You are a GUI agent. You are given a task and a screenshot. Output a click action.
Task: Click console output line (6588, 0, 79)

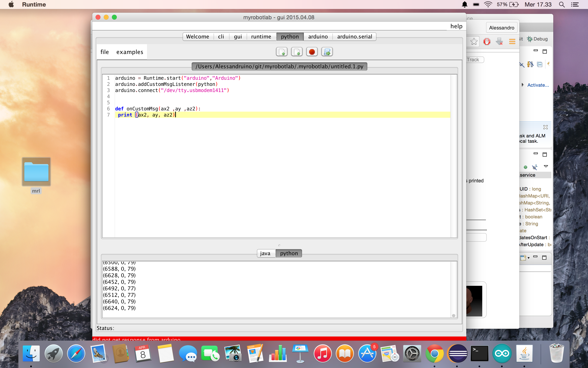tap(119, 269)
